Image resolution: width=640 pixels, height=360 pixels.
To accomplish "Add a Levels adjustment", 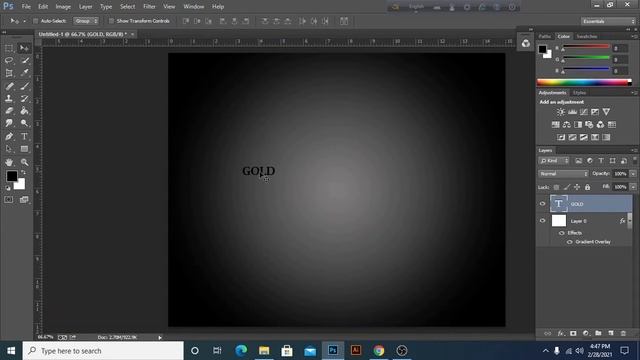I will pos(572,112).
